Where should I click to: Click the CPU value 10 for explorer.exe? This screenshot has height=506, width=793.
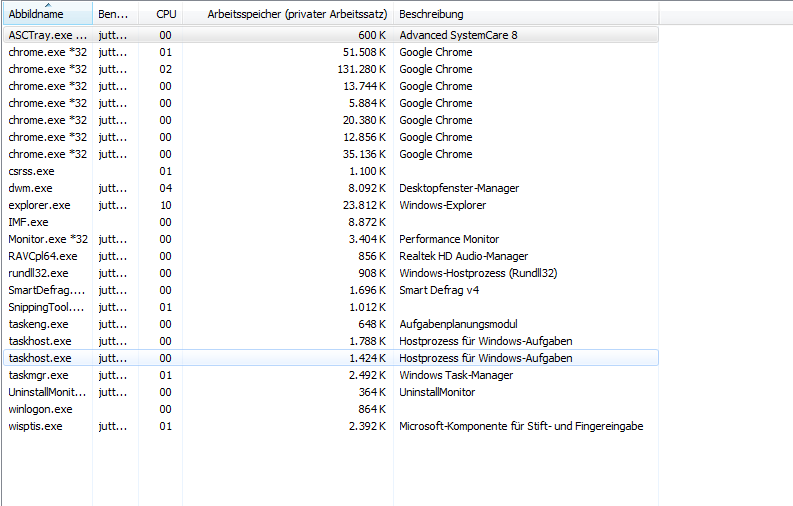[x=166, y=205]
